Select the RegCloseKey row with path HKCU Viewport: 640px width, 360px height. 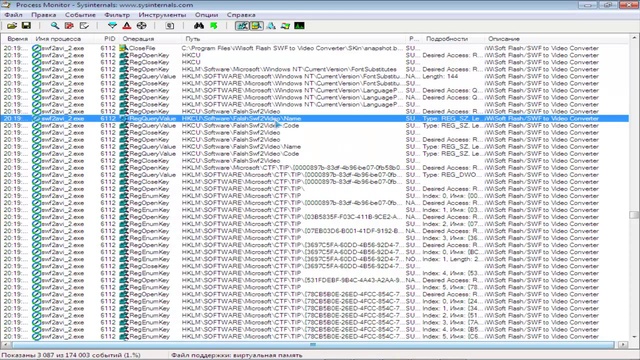click(315, 62)
